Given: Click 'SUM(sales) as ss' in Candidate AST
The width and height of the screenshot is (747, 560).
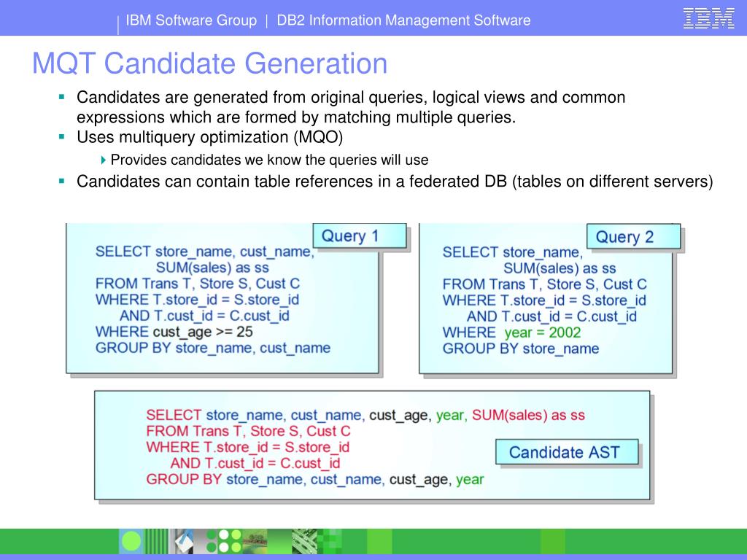Looking at the screenshot, I should tap(528, 415).
